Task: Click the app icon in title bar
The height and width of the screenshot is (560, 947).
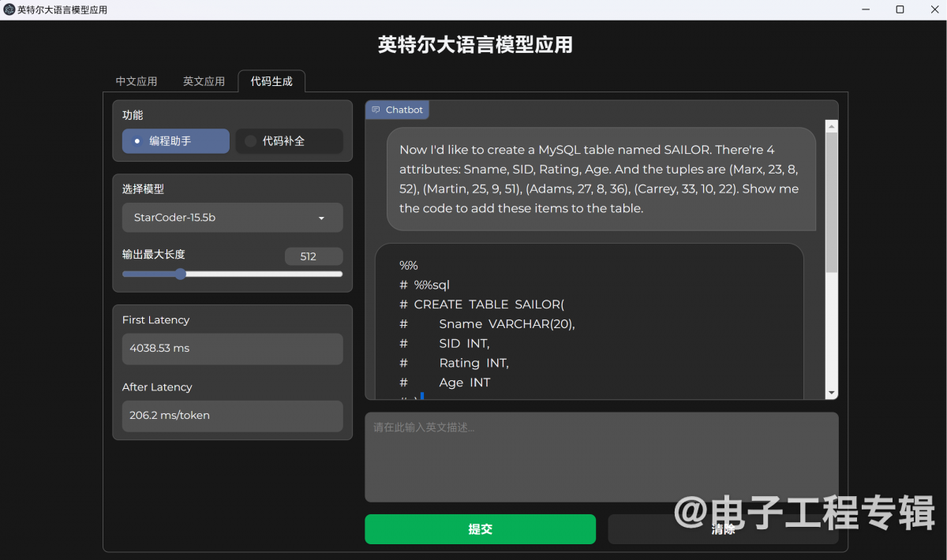Action: coord(9,9)
